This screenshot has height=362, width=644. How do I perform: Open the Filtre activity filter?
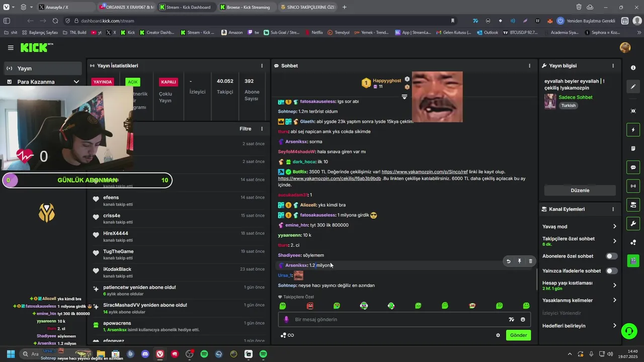point(245,129)
